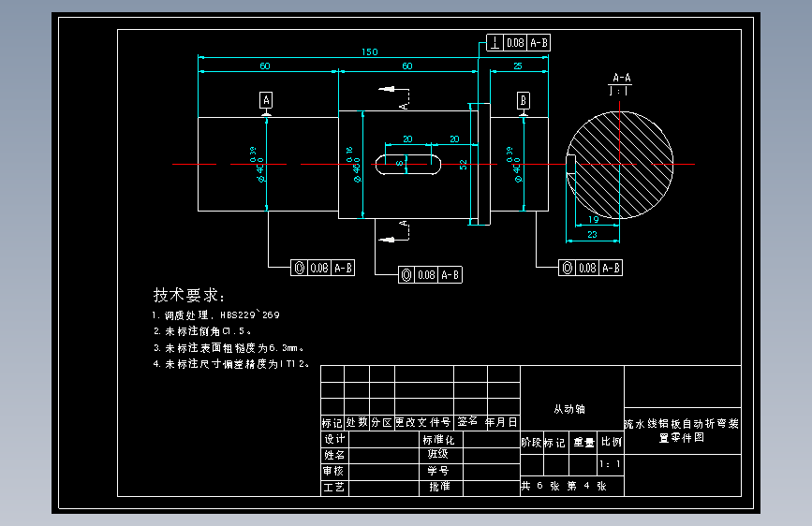Click note 4 about IT12 tolerance

pos(231,364)
